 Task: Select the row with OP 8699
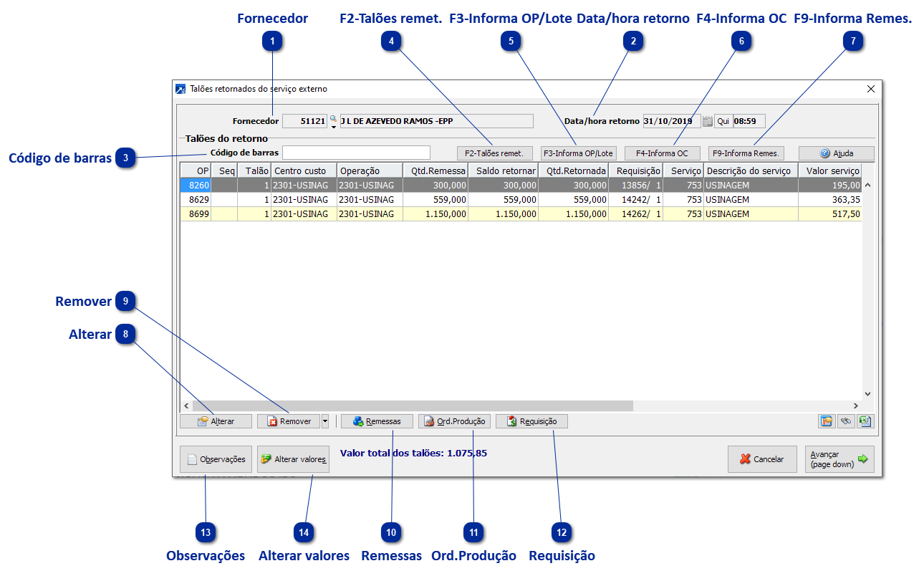(521, 213)
